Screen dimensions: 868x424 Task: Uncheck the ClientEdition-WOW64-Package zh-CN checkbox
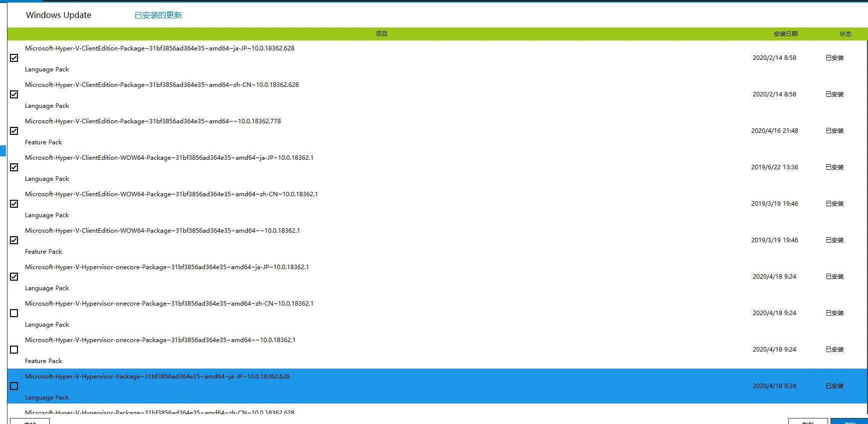click(14, 204)
